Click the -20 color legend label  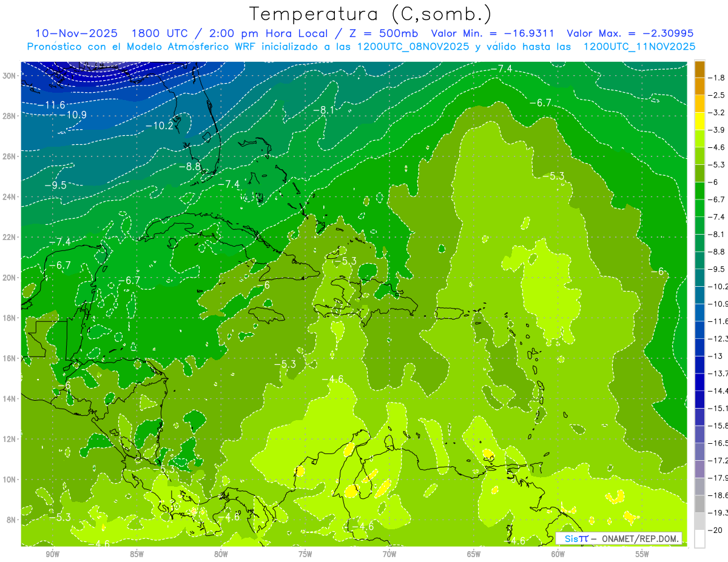(716, 530)
